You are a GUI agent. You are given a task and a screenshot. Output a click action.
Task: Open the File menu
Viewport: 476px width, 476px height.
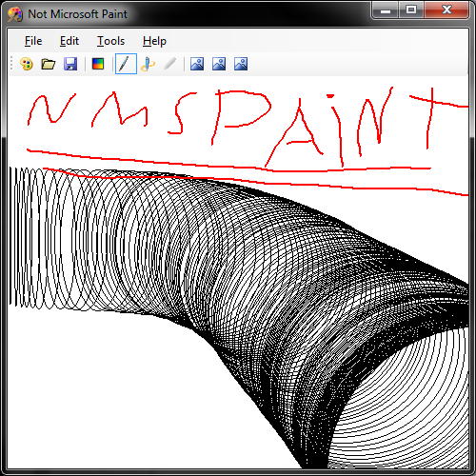pyautogui.click(x=33, y=41)
